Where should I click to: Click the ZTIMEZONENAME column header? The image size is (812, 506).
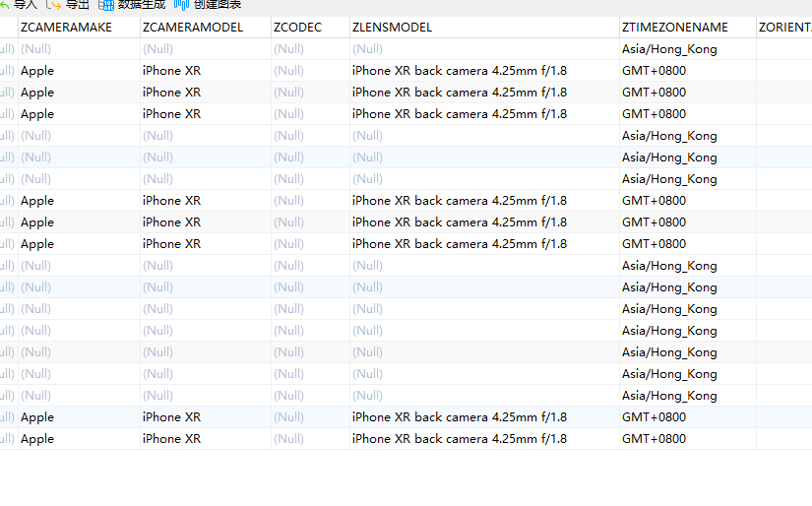[688, 28]
